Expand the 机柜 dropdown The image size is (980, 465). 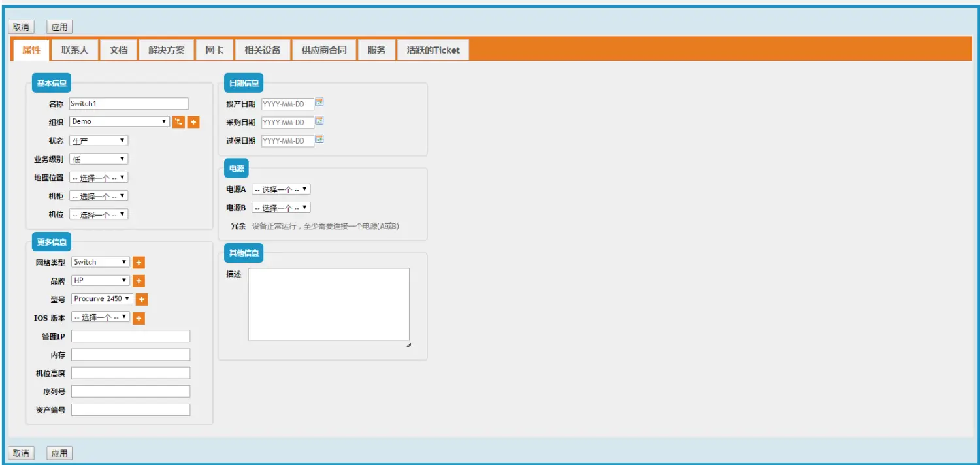click(99, 196)
